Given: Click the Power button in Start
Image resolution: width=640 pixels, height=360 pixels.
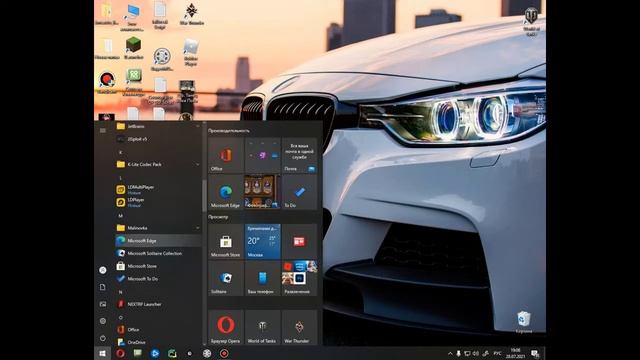Looking at the screenshot, I should (103, 338).
